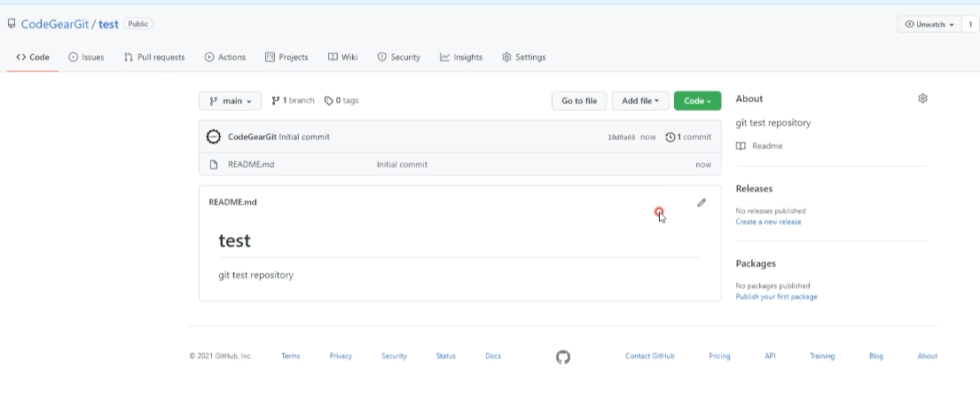Open the main branch selector dropdown
The width and height of the screenshot is (980, 415).
[x=230, y=100]
